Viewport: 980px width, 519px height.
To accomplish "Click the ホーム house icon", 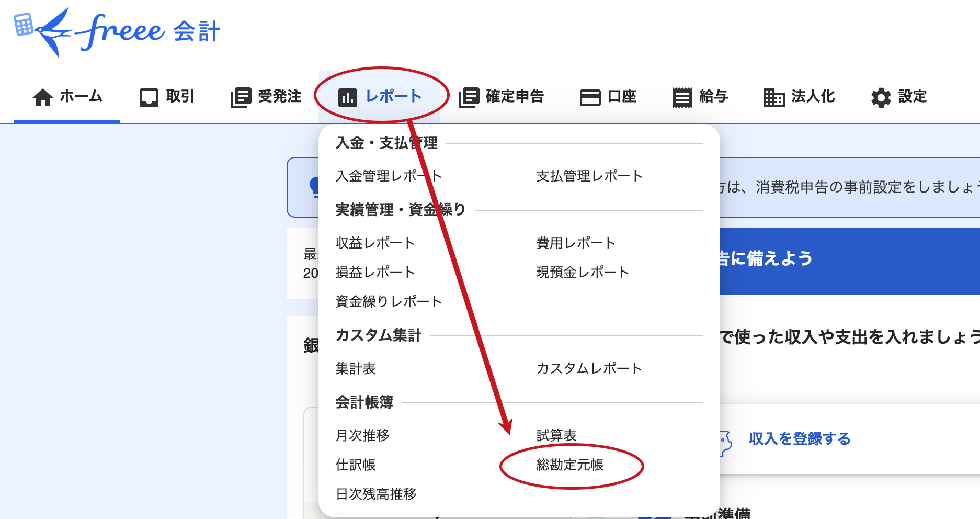I will pos(43,97).
